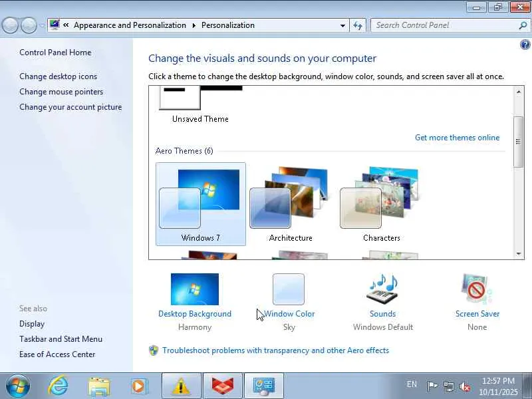This screenshot has height=399, width=532.
Task: Click the Window Color text link
Action: [x=289, y=314]
